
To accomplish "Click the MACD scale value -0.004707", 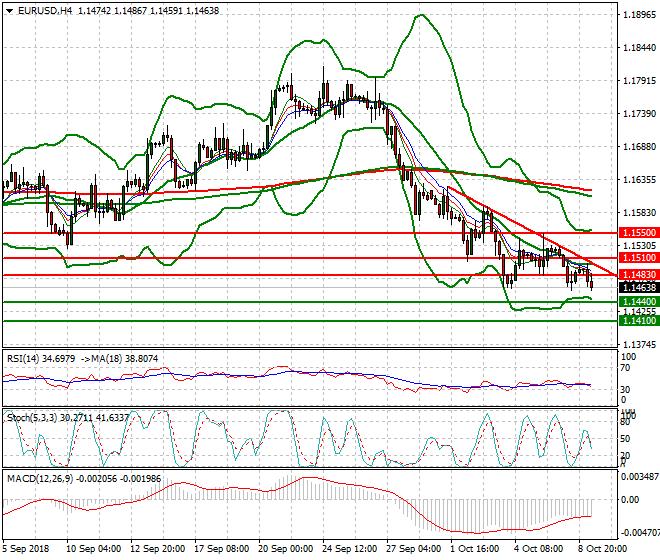I will coord(640,533).
